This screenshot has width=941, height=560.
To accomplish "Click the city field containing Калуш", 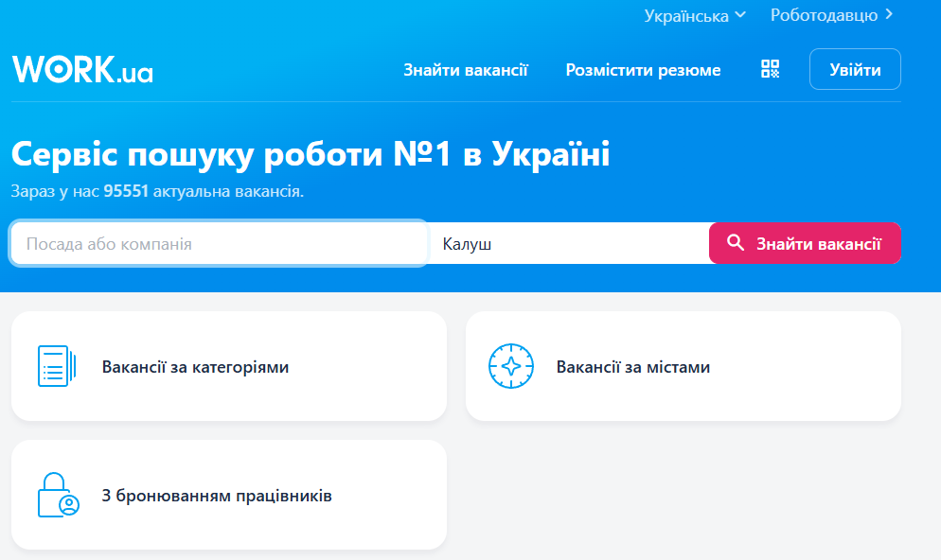I will coord(568,243).
